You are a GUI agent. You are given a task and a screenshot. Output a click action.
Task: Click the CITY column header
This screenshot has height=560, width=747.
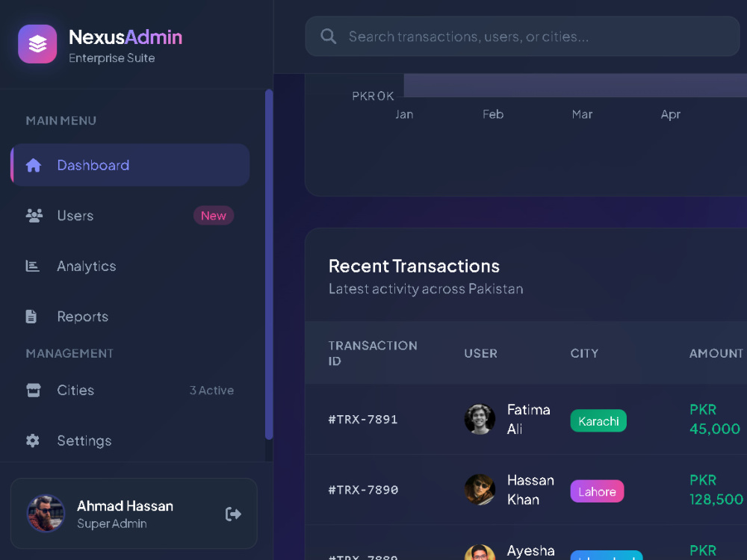(x=584, y=353)
